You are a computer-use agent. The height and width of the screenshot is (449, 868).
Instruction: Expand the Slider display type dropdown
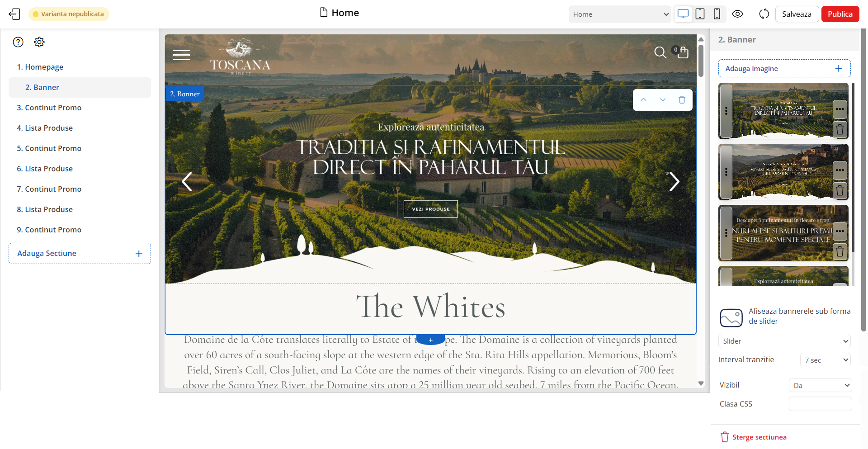[x=784, y=341]
